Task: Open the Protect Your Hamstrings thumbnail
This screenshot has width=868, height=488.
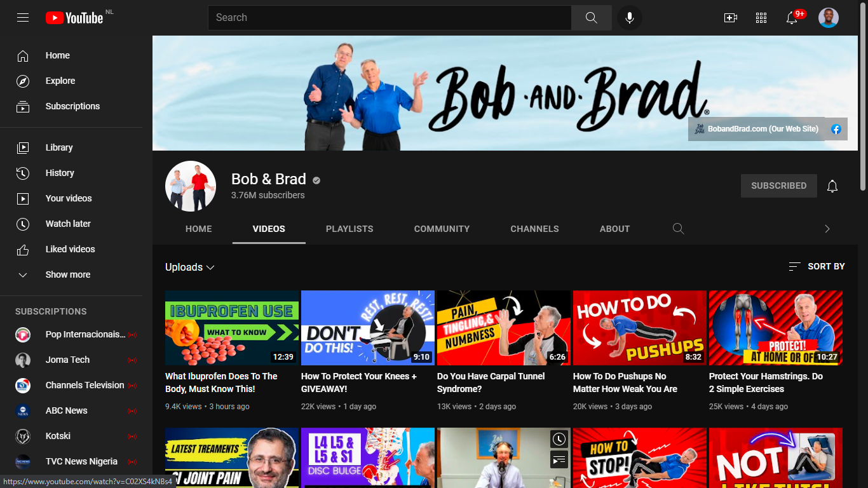Action: pyautogui.click(x=776, y=328)
